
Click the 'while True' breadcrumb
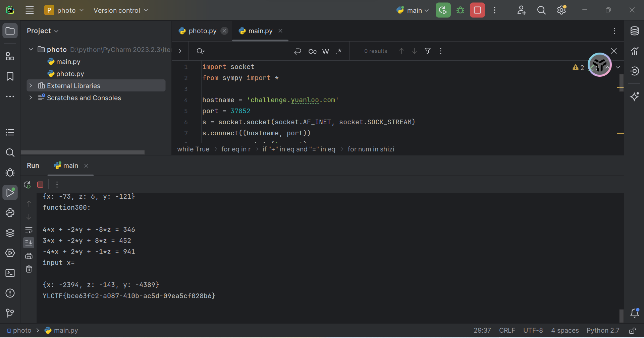click(x=193, y=149)
